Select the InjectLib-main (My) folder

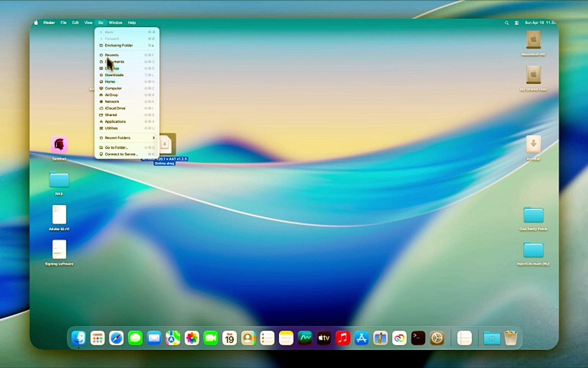[x=533, y=250]
